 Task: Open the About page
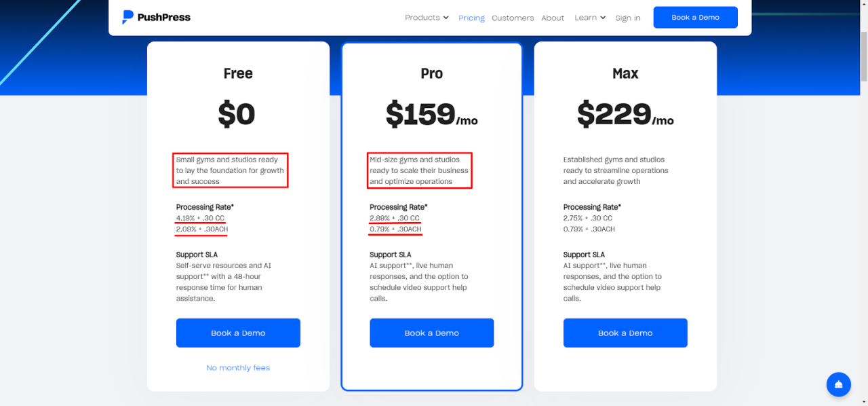click(x=553, y=18)
